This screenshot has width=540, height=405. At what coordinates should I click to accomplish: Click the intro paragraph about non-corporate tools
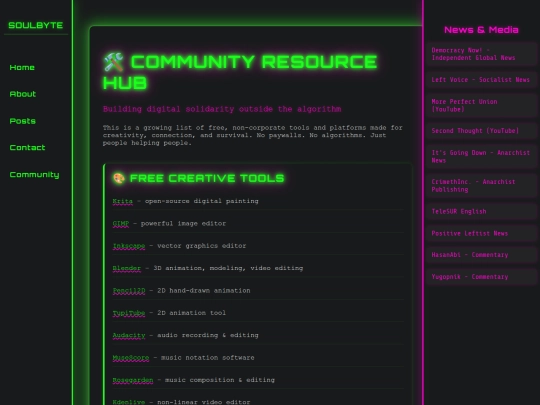[x=252, y=135]
